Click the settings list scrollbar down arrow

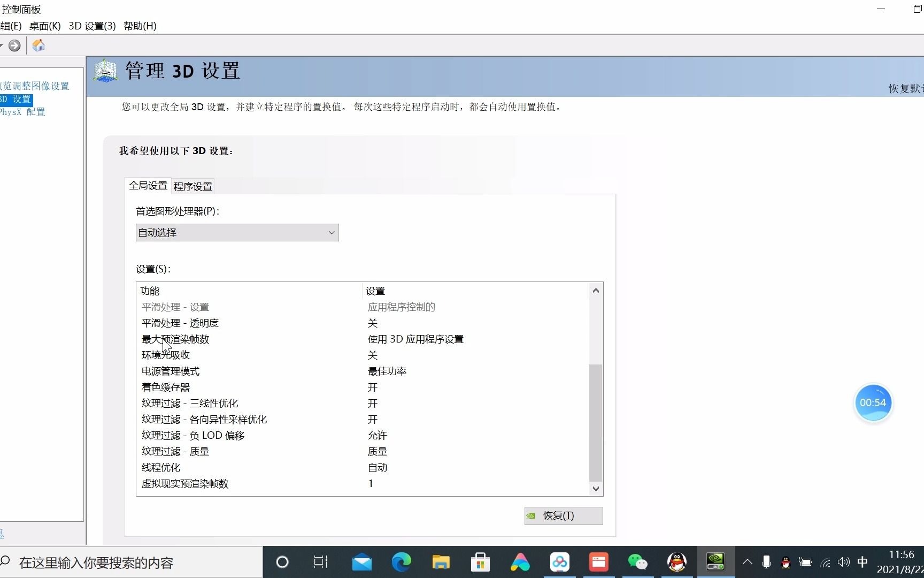(x=595, y=488)
